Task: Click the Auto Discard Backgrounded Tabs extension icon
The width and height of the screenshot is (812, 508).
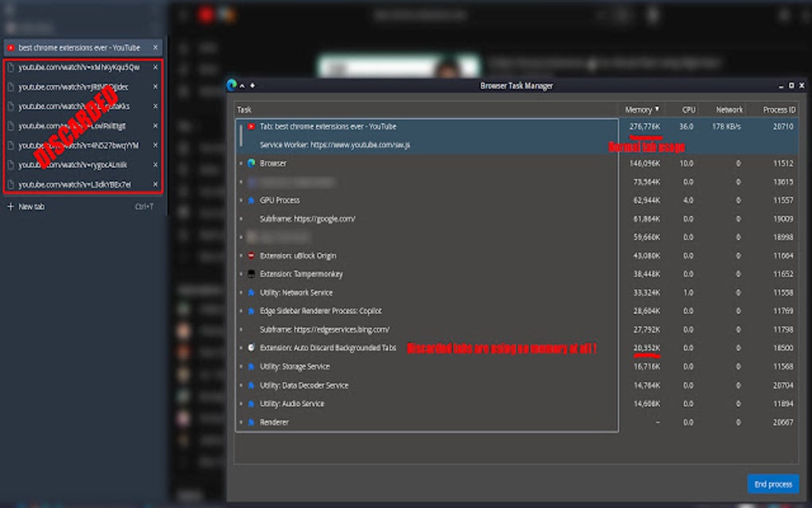Action: point(252,349)
